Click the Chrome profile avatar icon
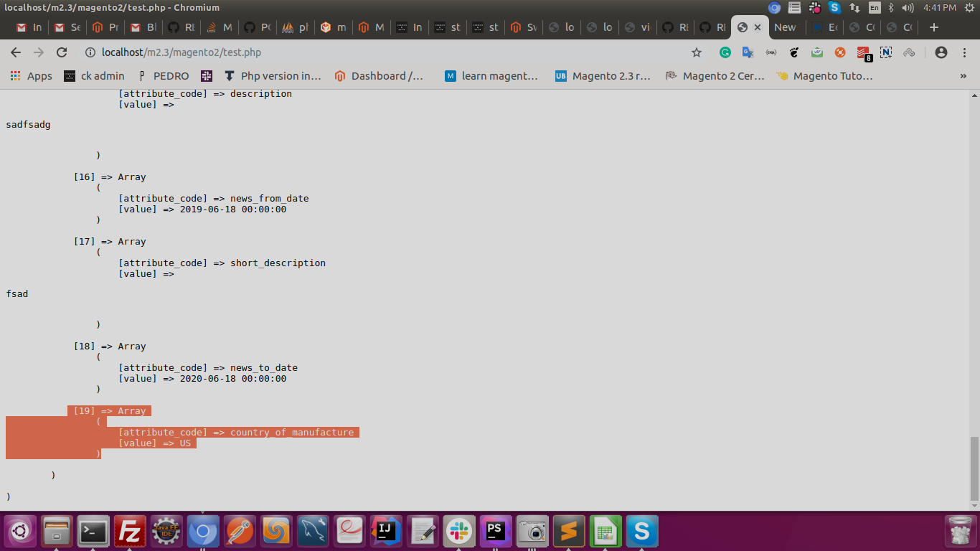This screenshot has width=980, height=551. click(942, 52)
